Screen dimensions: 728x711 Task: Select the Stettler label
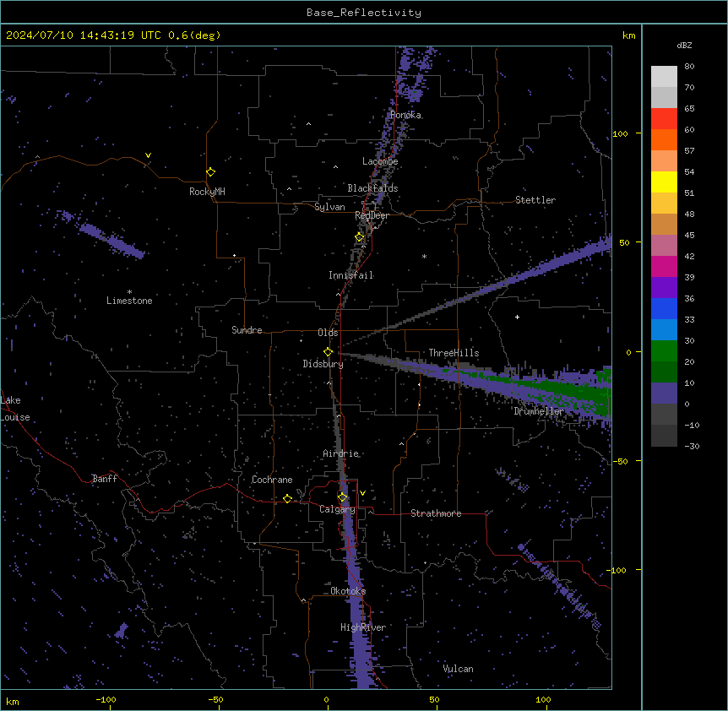coord(535,200)
